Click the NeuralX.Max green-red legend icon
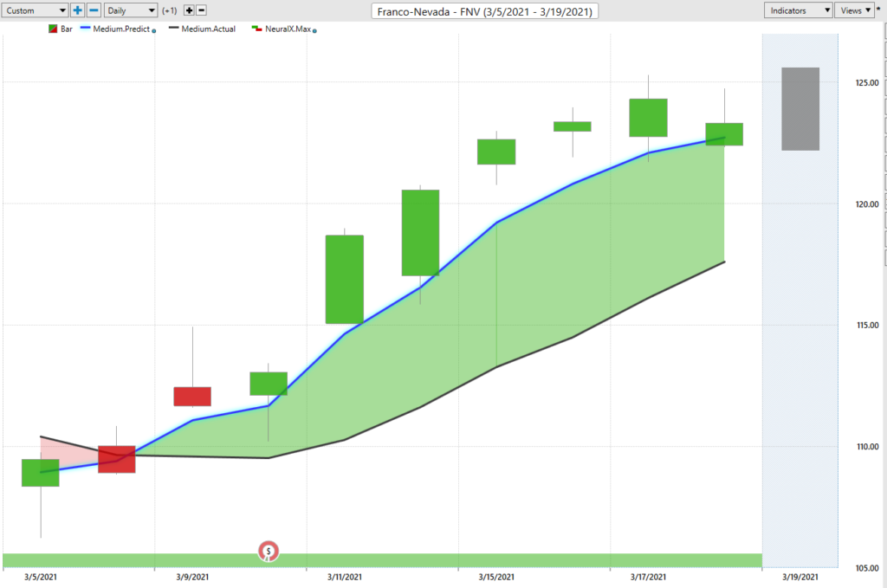Screen dimensions: 887x588 (256, 29)
